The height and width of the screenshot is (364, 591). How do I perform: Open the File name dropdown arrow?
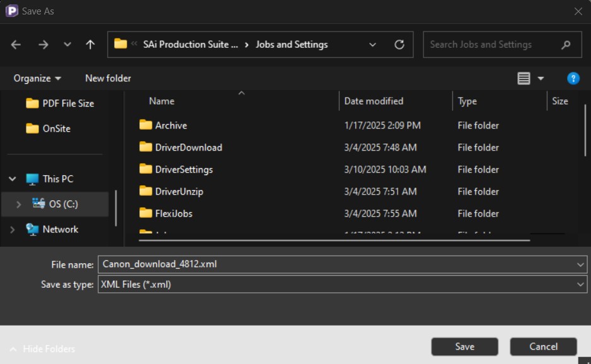pyautogui.click(x=580, y=264)
